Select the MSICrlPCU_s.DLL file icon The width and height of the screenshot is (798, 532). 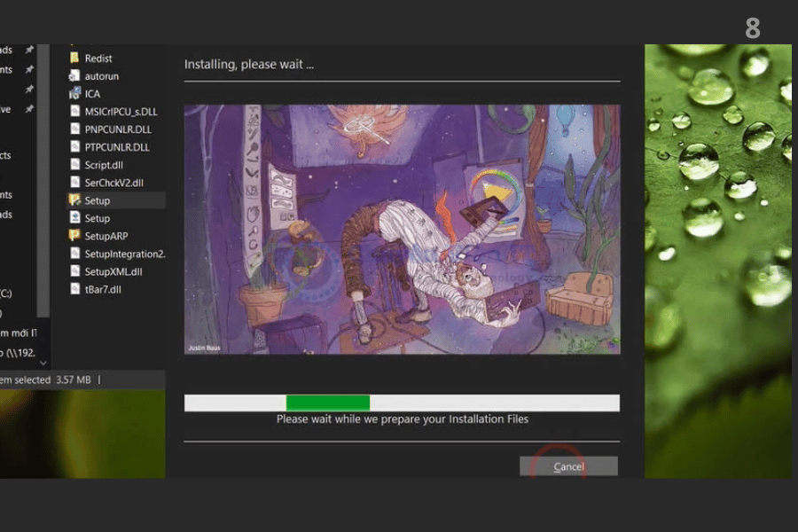tap(75, 112)
